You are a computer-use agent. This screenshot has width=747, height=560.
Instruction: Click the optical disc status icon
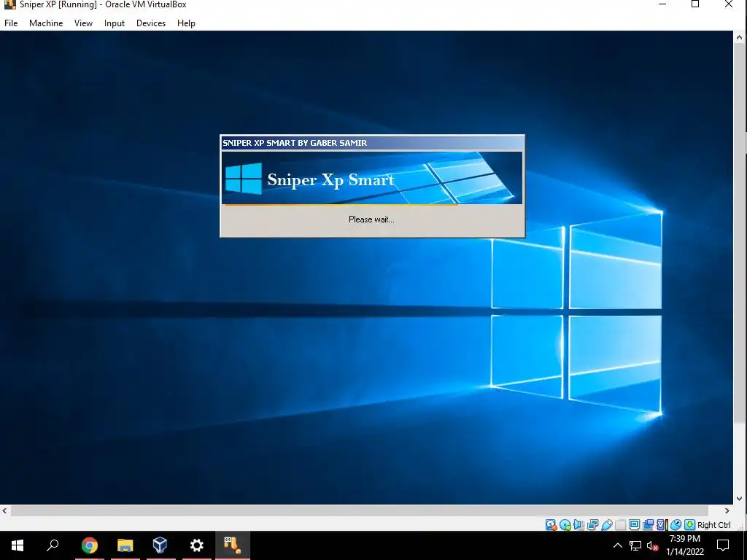pyautogui.click(x=565, y=525)
